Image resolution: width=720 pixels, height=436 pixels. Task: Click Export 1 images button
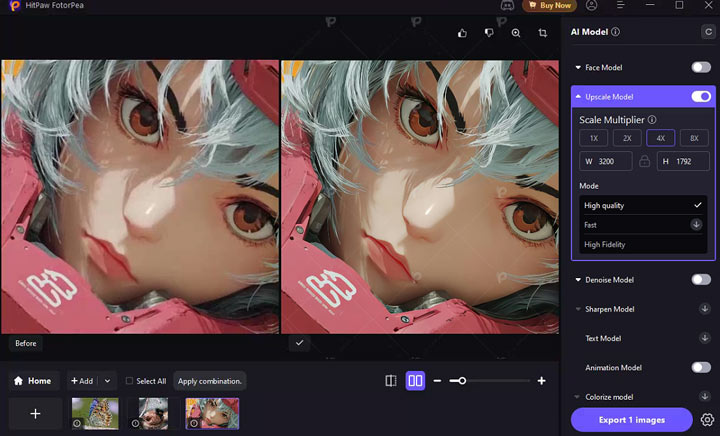[631, 419]
